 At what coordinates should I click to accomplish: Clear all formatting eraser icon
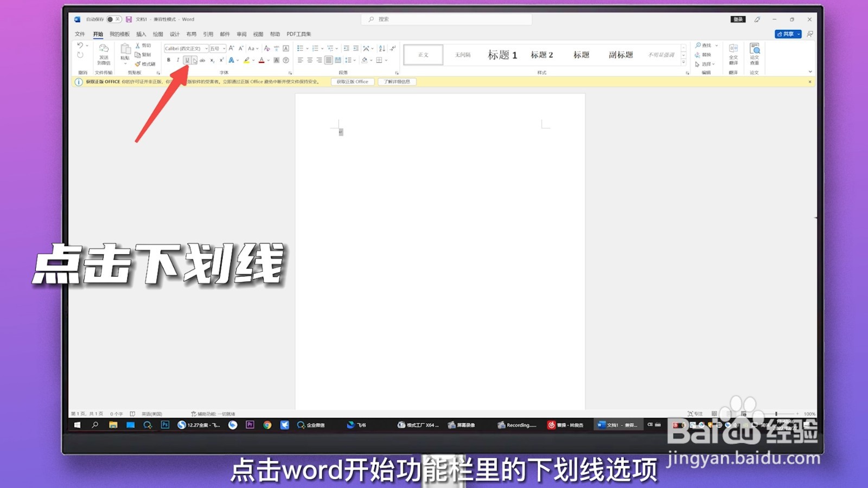pos(267,48)
